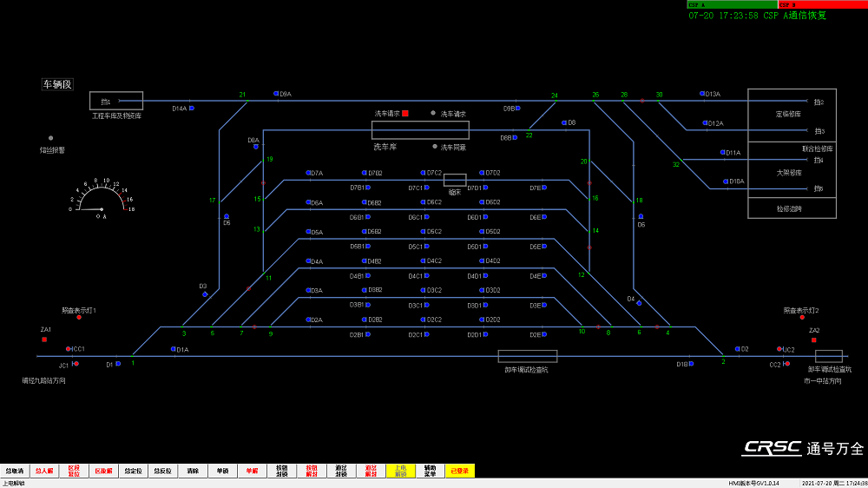Click signal D1A on the main line
Viewport: 868px width, 488px height.
pos(174,349)
